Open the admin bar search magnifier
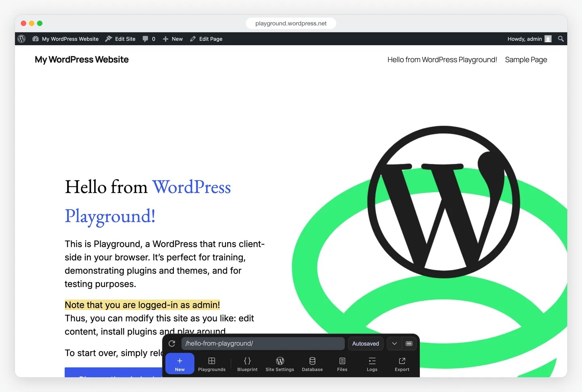The height and width of the screenshot is (392, 582). [561, 39]
